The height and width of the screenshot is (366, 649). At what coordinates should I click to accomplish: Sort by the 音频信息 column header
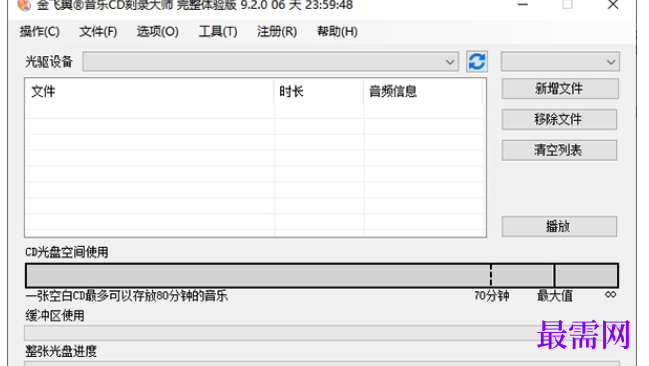click(423, 91)
